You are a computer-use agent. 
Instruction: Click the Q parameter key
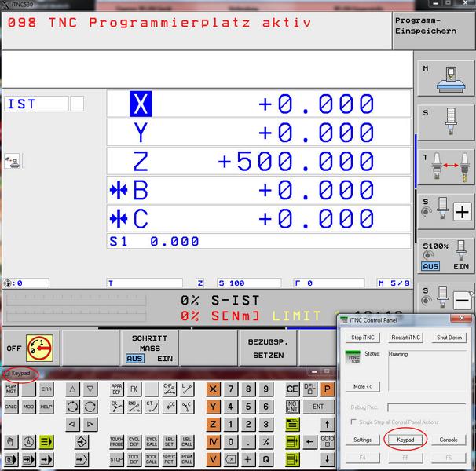[x=266, y=459]
